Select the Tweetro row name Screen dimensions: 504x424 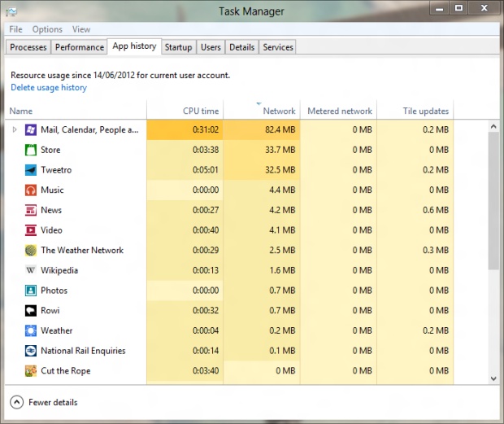56,170
